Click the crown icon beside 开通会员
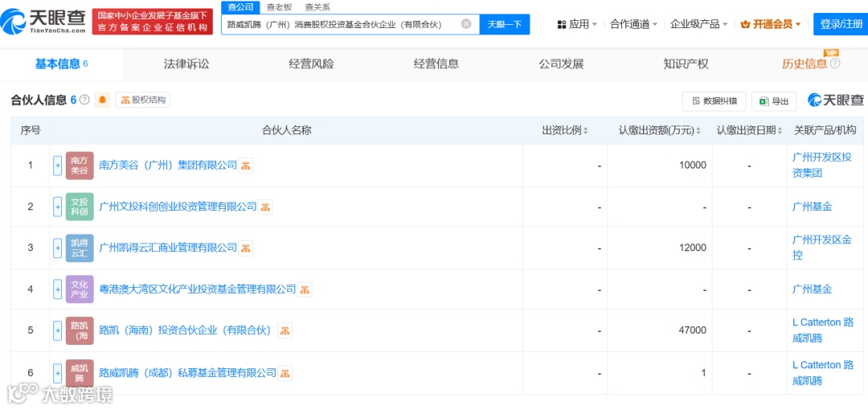868x410 pixels. (744, 24)
